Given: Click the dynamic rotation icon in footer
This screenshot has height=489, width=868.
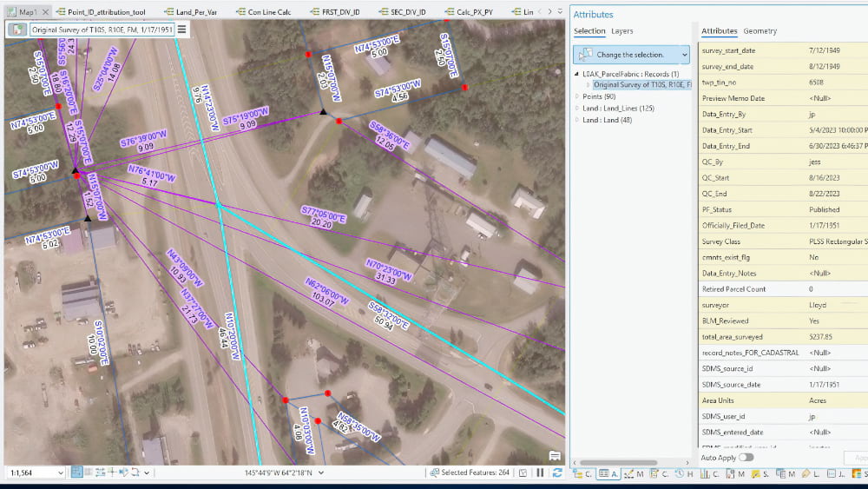Looking at the screenshot, I should 135,472.
